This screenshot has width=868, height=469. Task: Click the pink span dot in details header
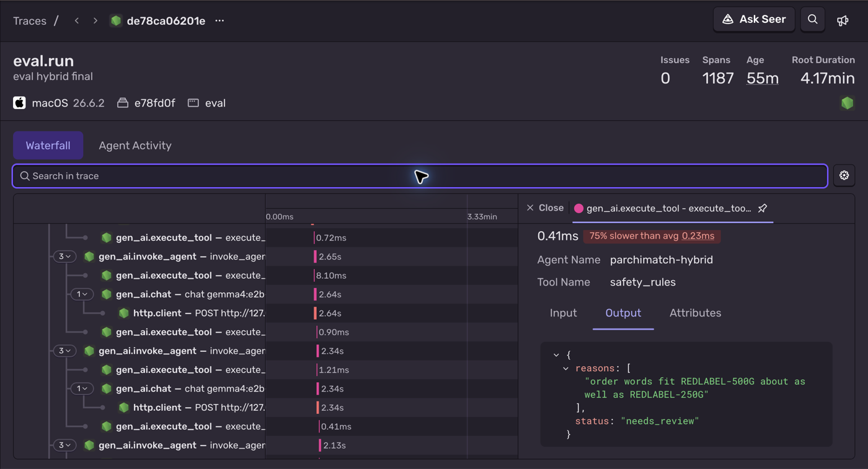click(x=578, y=208)
